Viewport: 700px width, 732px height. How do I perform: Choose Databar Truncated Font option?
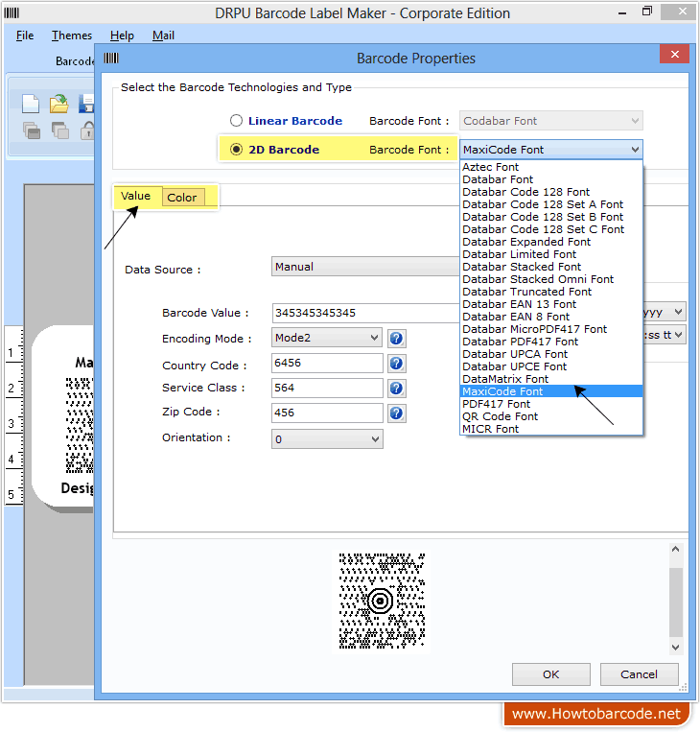(x=551, y=292)
